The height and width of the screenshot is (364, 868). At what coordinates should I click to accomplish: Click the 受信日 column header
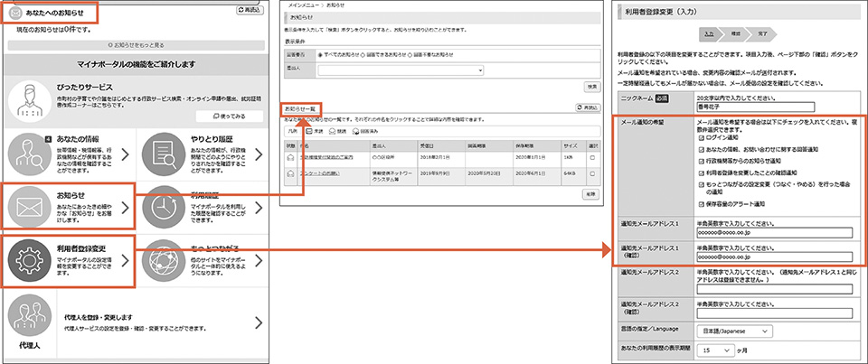pyautogui.click(x=441, y=145)
